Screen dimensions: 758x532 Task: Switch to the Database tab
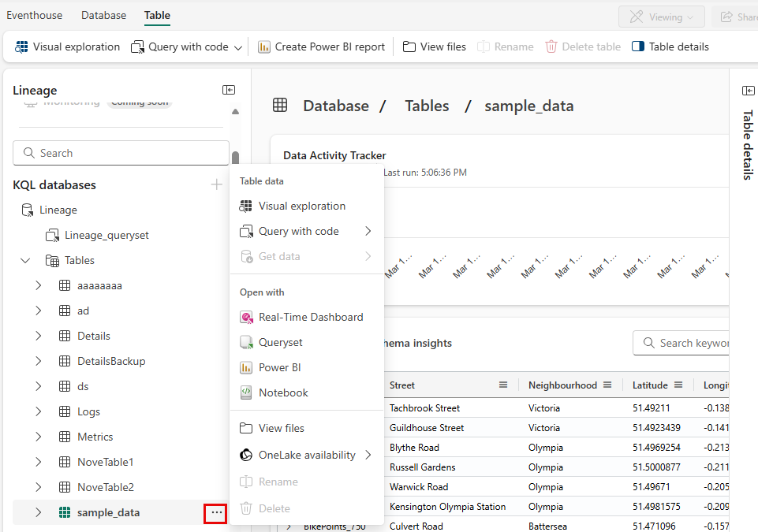tap(103, 15)
